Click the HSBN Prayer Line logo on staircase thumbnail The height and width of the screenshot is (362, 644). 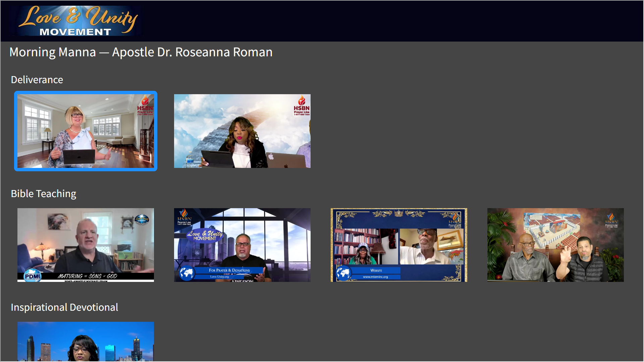[302, 106]
